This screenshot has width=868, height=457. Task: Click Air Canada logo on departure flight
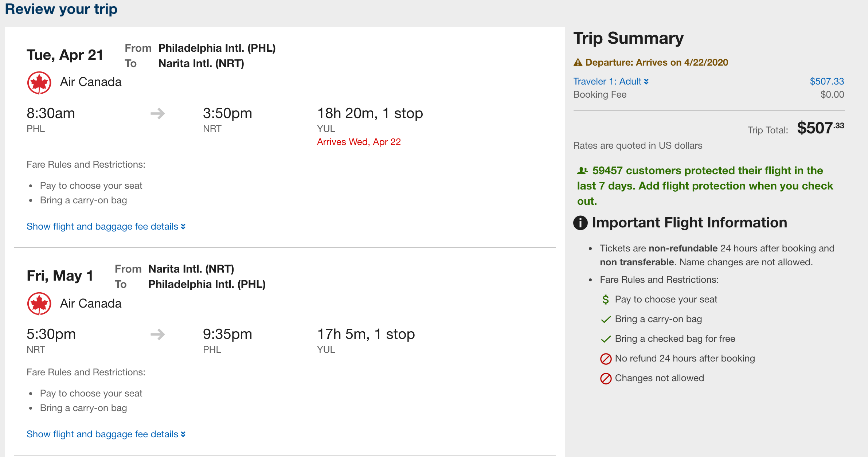coord(39,83)
